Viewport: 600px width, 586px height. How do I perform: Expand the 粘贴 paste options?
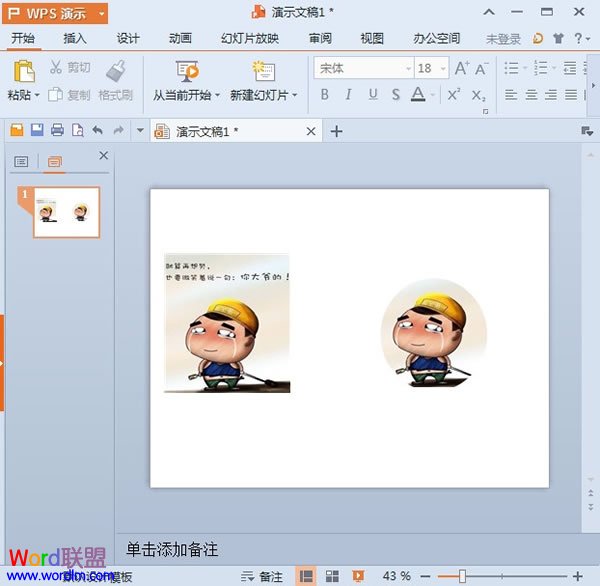click(x=37, y=95)
